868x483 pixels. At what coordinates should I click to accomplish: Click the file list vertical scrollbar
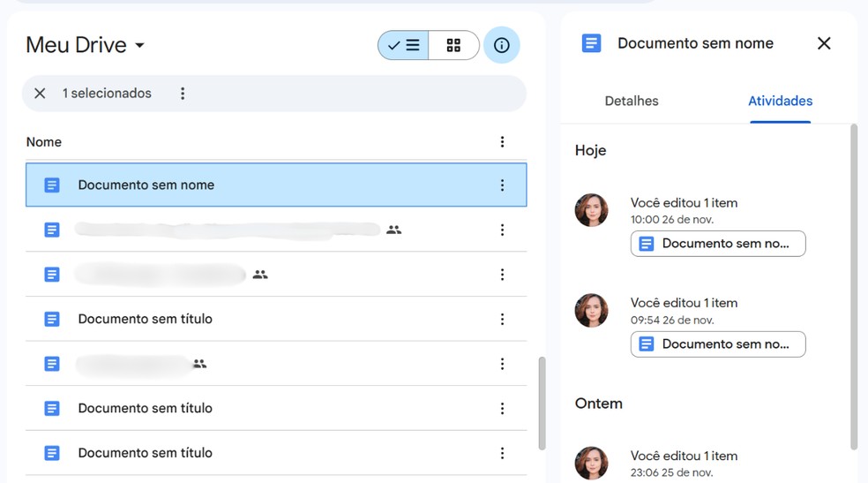coord(542,404)
